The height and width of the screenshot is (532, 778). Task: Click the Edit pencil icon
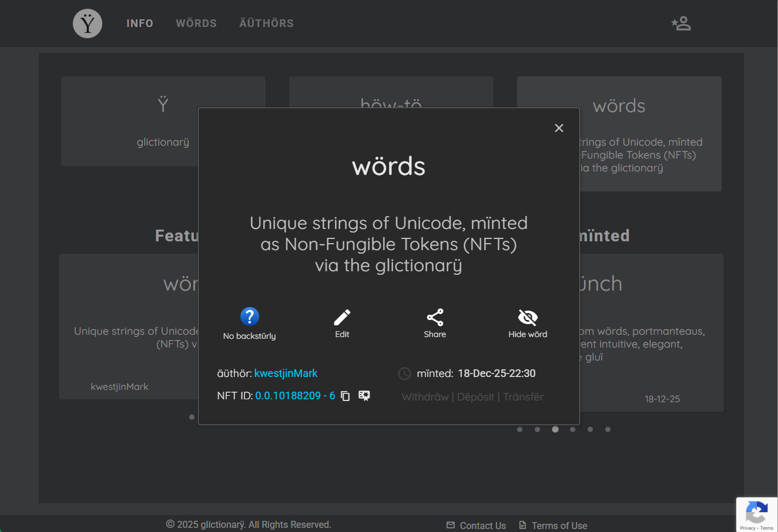coord(342,317)
